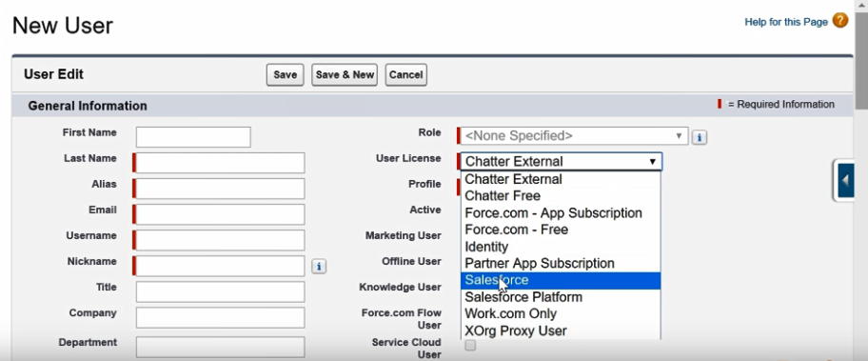Click the Title input field

220,291
